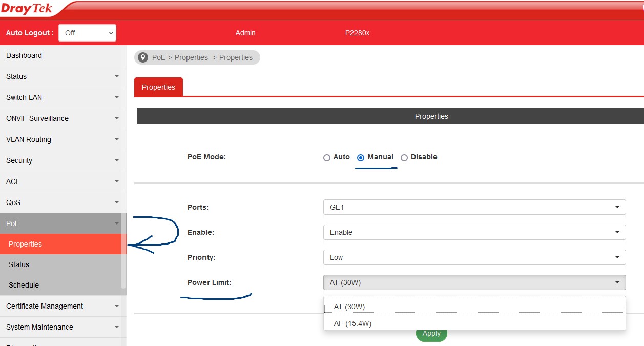Select the Auto PoE mode radio button
This screenshot has width=644, height=346.
(x=327, y=158)
